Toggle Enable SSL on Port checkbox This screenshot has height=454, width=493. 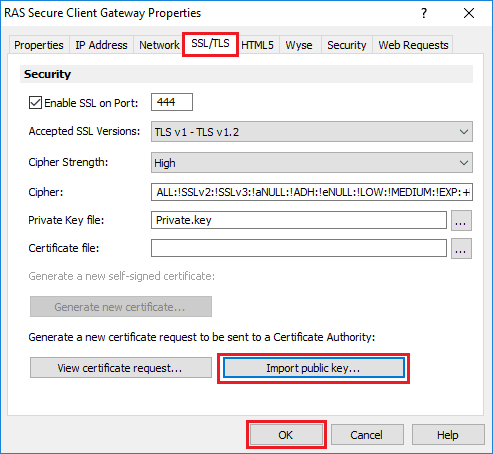point(35,103)
